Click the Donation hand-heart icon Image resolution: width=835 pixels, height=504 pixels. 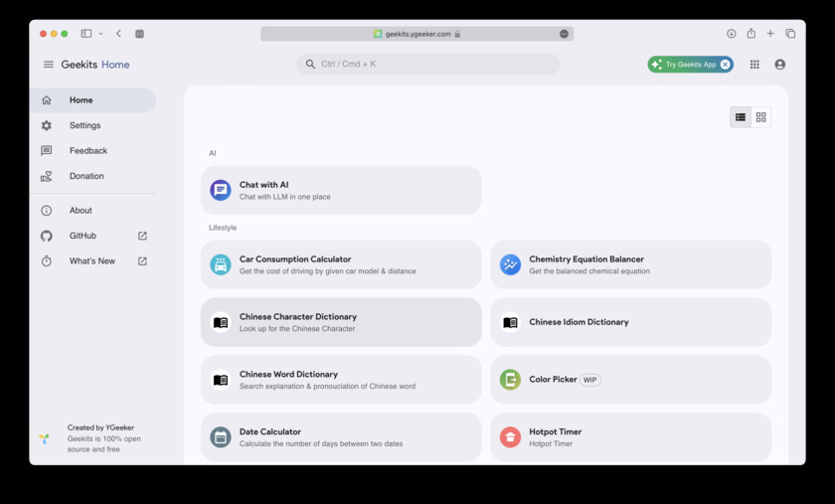(47, 176)
